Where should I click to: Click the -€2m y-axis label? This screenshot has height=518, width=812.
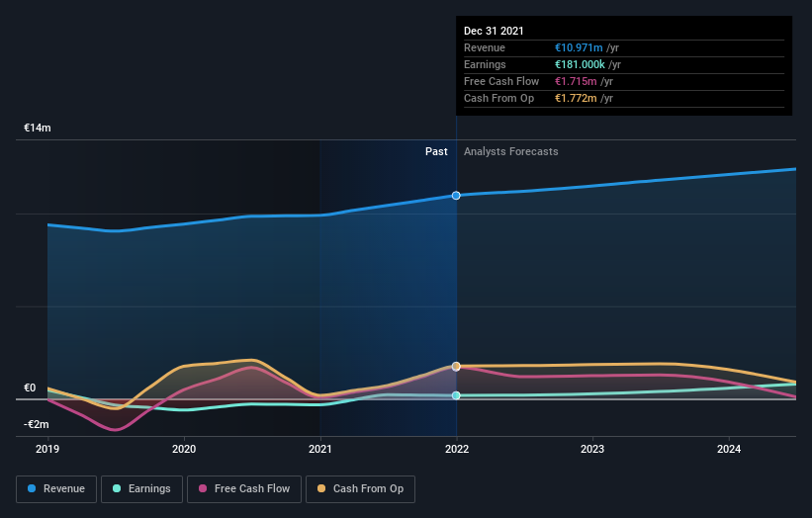(37, 424)
